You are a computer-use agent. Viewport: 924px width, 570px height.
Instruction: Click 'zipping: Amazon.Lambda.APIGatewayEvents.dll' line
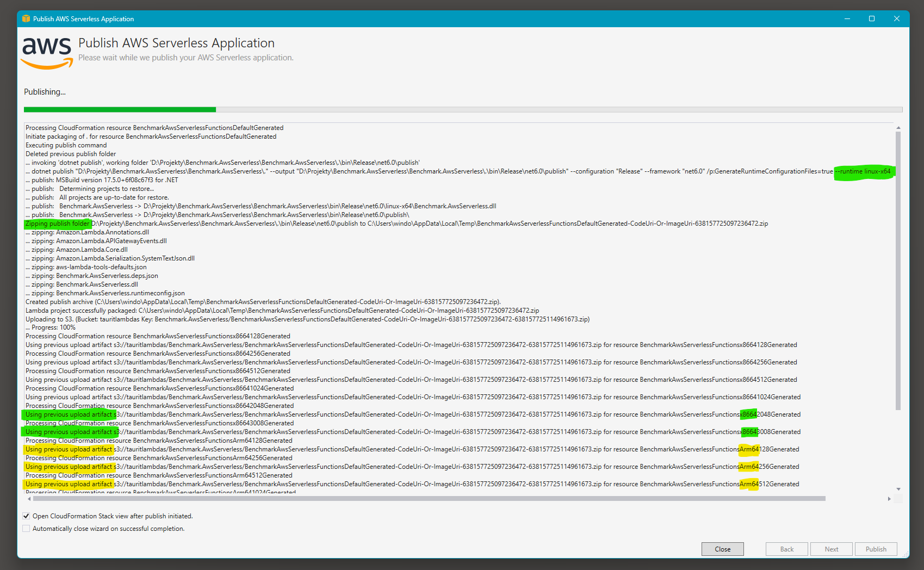[x=96, y=241]
